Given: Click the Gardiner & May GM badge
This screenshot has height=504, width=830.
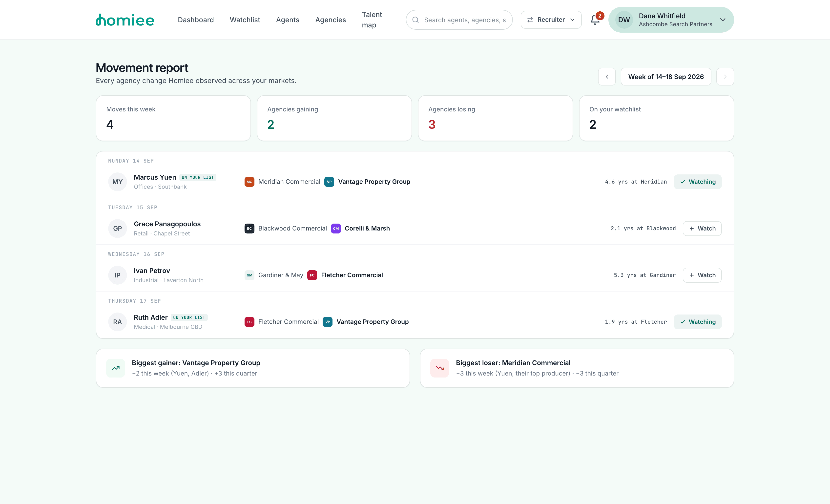Looking at the screenshot, I should (x=249, y=275).
